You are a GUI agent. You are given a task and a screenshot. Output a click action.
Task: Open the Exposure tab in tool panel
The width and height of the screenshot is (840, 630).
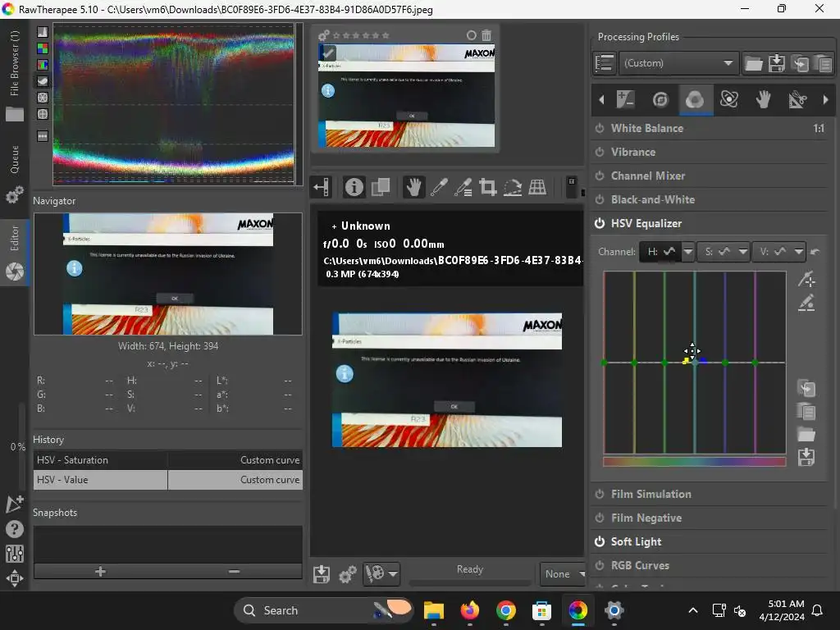[x=625, y=99]
